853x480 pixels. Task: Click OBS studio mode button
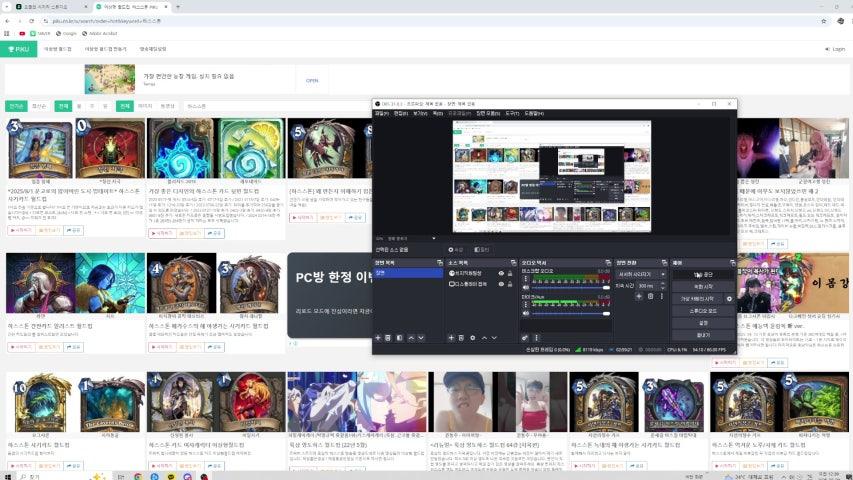pyautogui.click(x=703, y=311)
